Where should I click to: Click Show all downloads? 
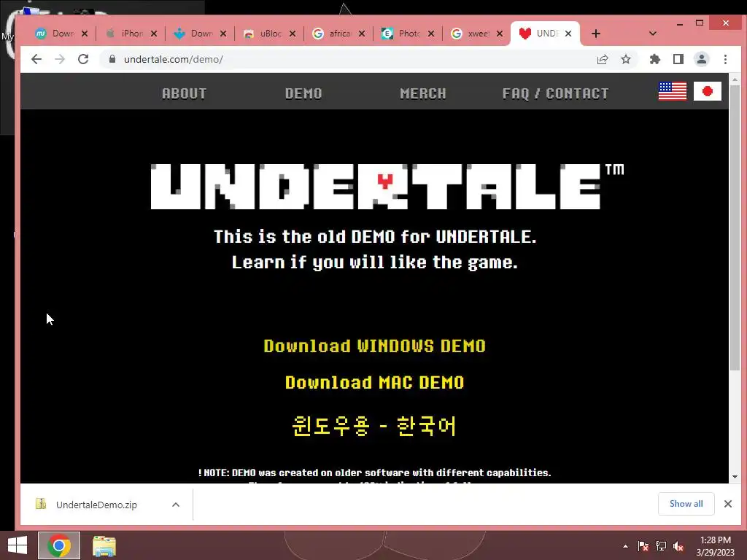tap(686, 504)
